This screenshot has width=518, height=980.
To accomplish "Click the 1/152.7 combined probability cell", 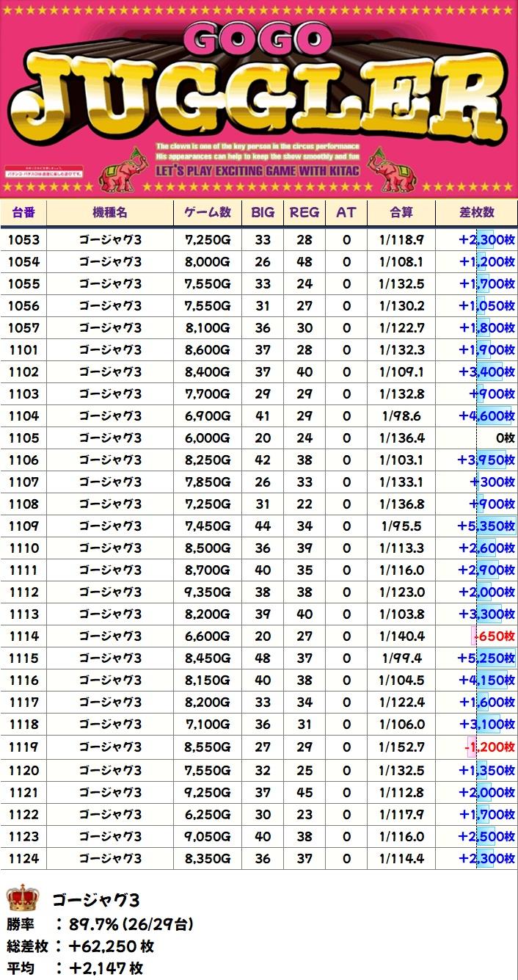I will tap(401, 748).
